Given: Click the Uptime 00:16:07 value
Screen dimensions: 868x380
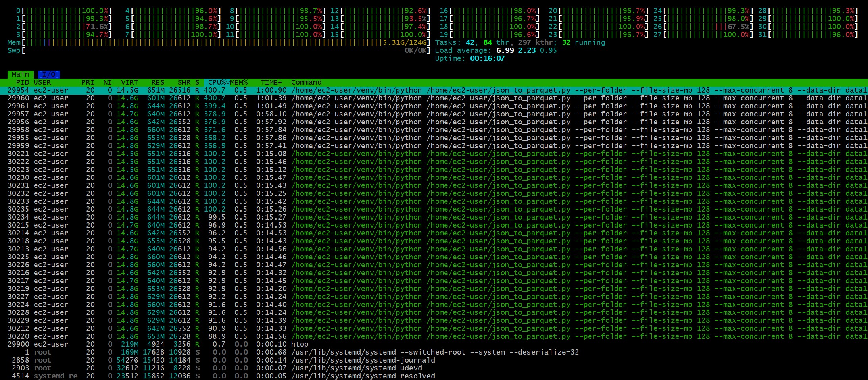Looking at the screenshot, I should pos(487,58).
